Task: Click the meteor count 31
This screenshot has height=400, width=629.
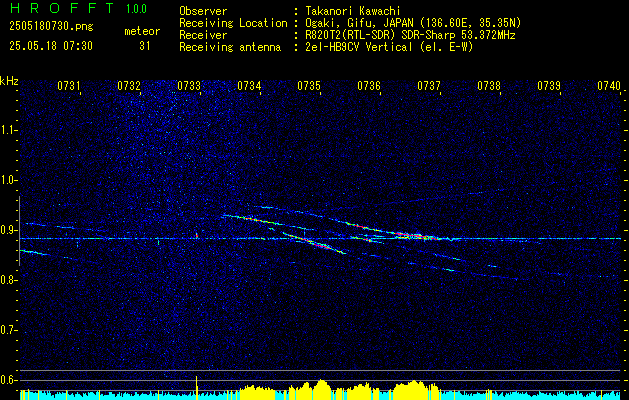Action: pyautogui.click(x=145, y=46)
